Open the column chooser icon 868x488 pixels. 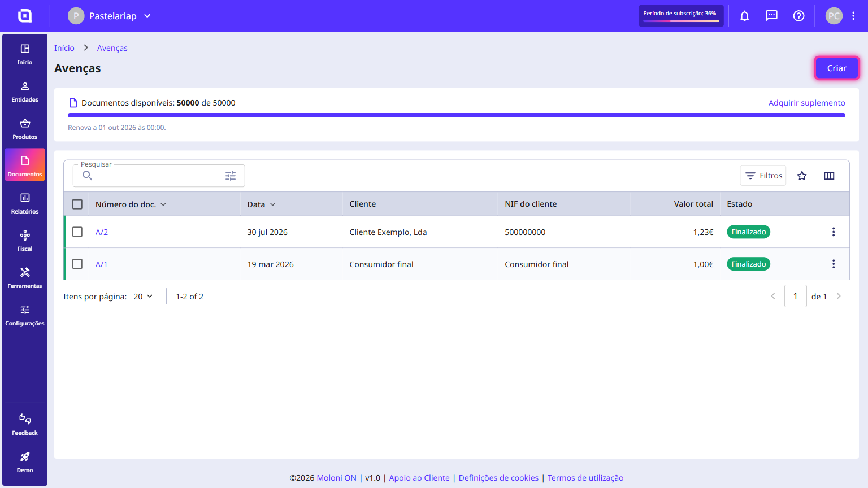(x=829, y=176)
